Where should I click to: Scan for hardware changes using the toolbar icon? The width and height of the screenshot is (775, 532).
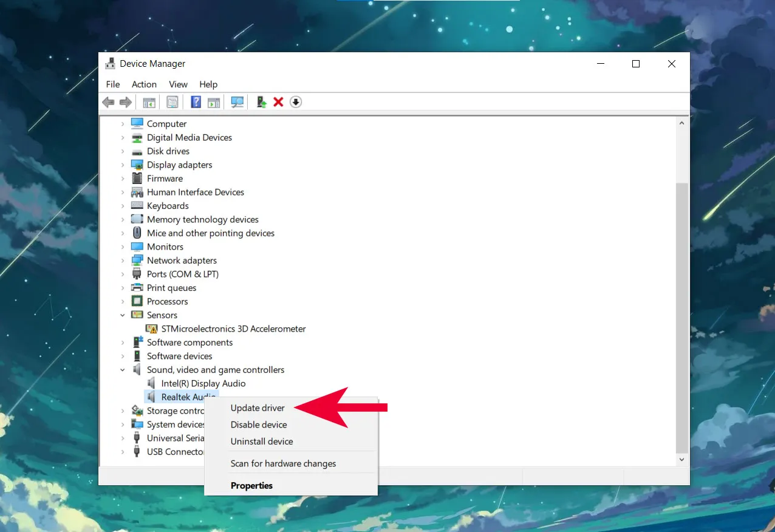coord(237,101)
